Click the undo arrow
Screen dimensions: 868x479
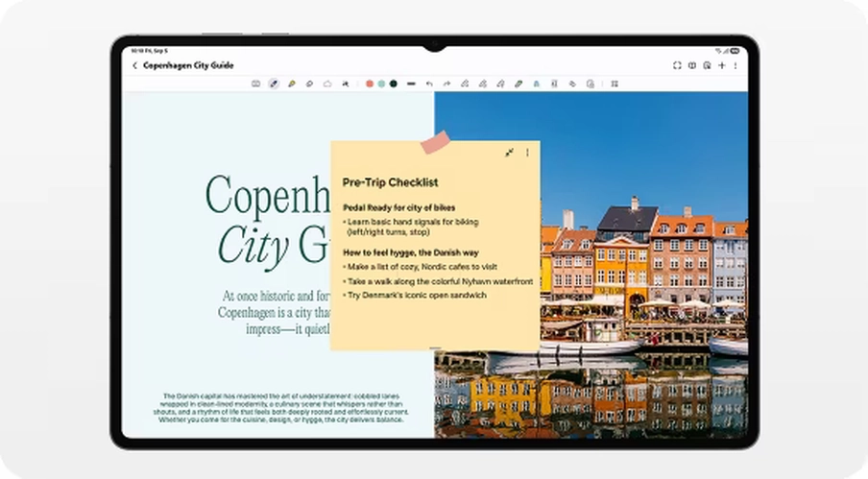[429, 84]
